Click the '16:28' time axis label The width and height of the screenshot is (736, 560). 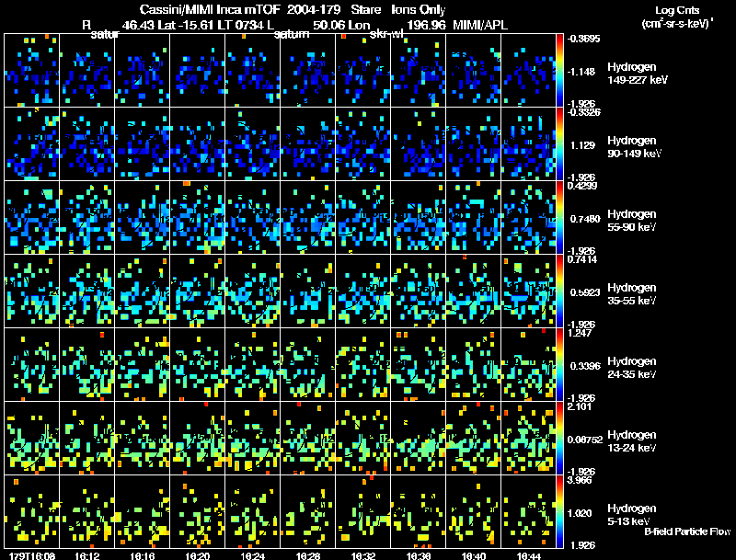click(x=308, y=555)
